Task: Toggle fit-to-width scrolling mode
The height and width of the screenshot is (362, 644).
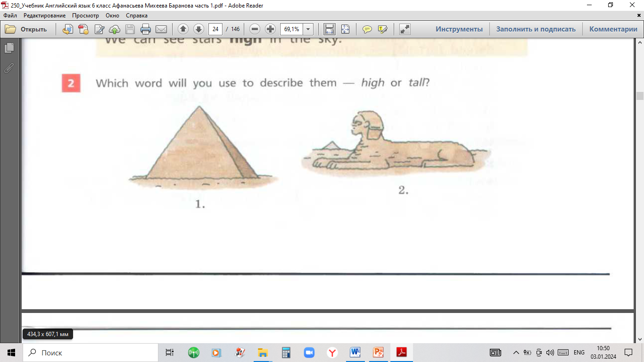Action: point(330,29)
